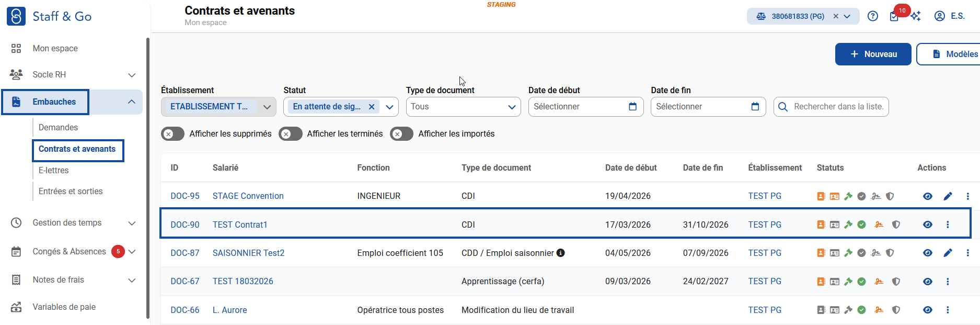Viewport: 980px width, 325px height.
Task: Open the Établissement dropdown
Action: pyautogui.click(x=218, y=107)
